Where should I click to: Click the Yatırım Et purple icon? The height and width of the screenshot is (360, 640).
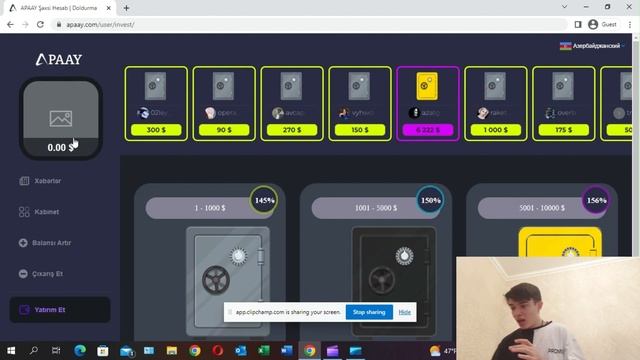[x=24, y=310]
